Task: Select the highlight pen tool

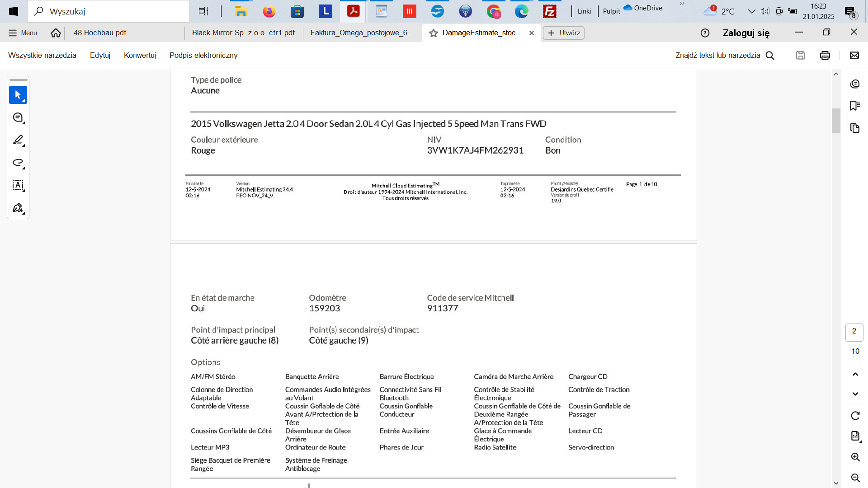Action: pos(18,140)
